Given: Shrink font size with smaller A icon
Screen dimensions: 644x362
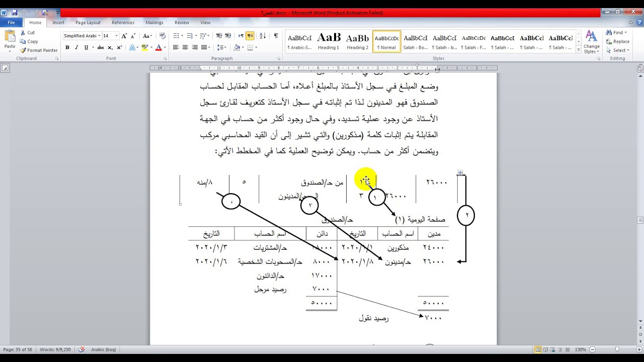Looking at the screenshot, I should pos(132,36).
